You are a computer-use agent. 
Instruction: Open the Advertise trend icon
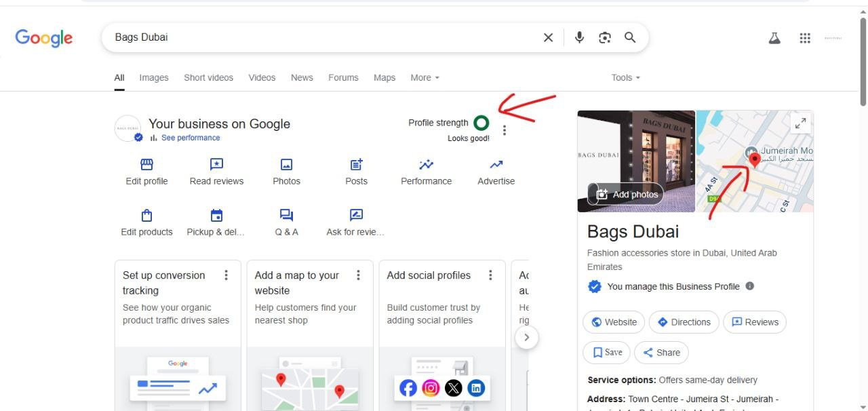[496, 165]
